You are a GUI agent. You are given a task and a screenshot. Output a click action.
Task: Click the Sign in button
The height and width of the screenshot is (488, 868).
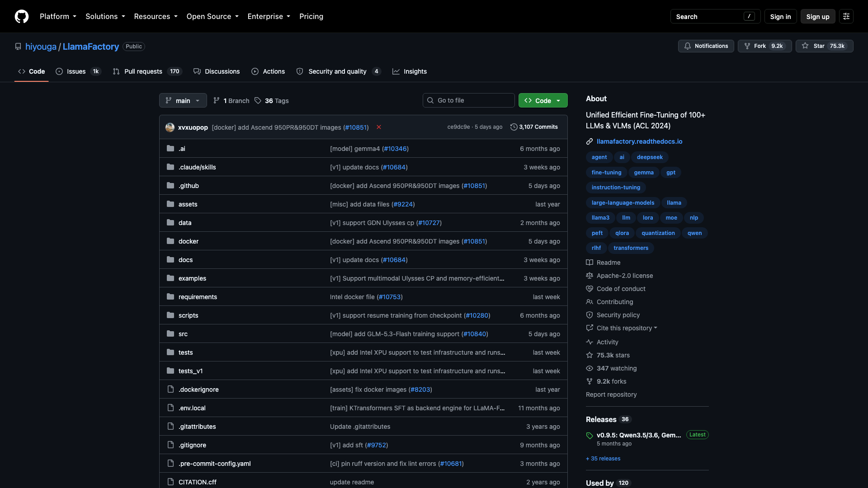click(780, 16)
